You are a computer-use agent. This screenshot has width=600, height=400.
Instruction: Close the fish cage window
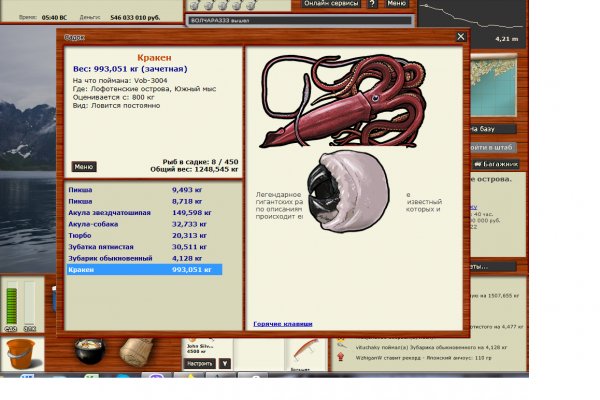[461, 36]
